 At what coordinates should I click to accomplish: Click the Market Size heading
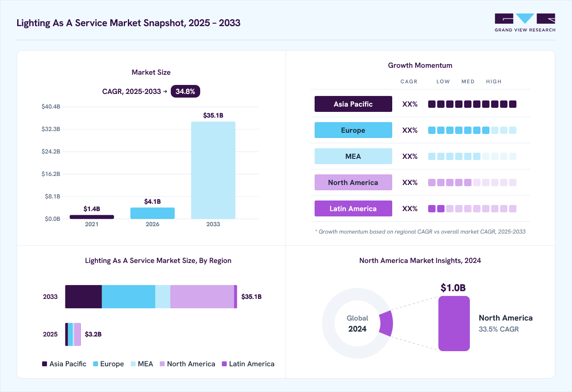(x=151, y=72)
